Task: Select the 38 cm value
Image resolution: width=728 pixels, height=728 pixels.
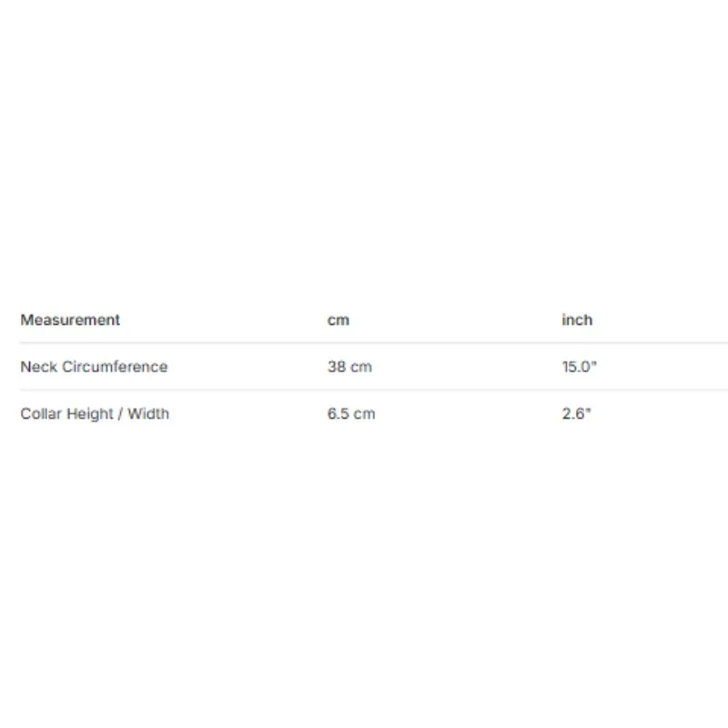Action: [x=349, y=367]
